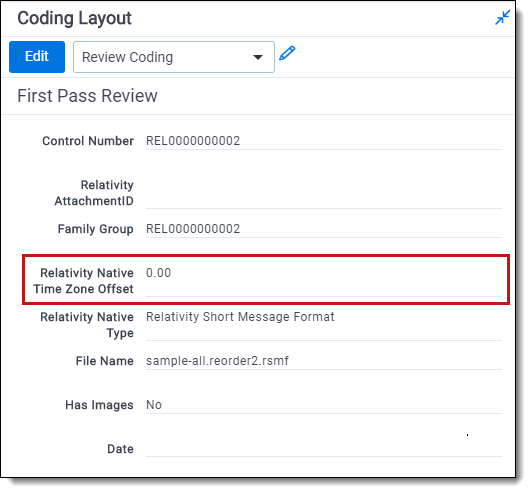The image size is (531, 493).
Task: Click the time zone offset value 0.00
Action: click(x=158, y=273)
